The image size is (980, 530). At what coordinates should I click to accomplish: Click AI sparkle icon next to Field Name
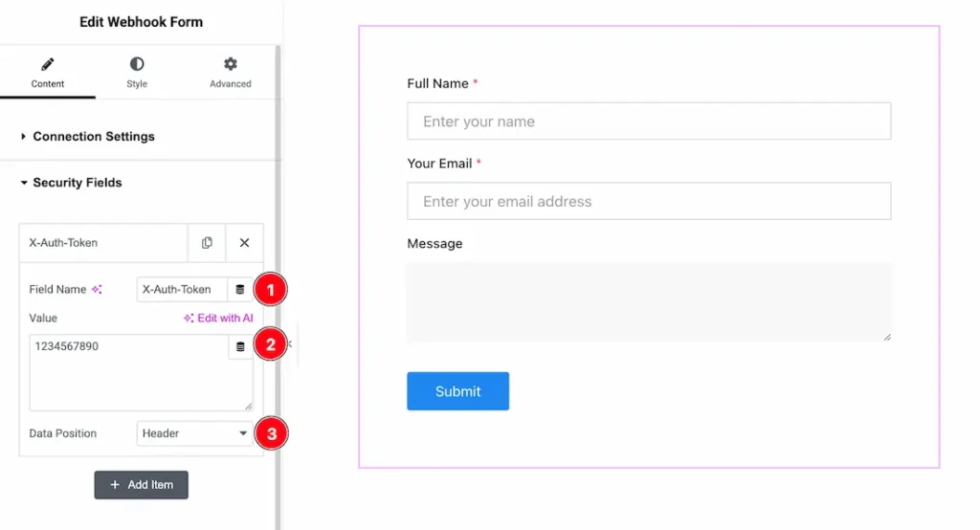coord(97,290)
